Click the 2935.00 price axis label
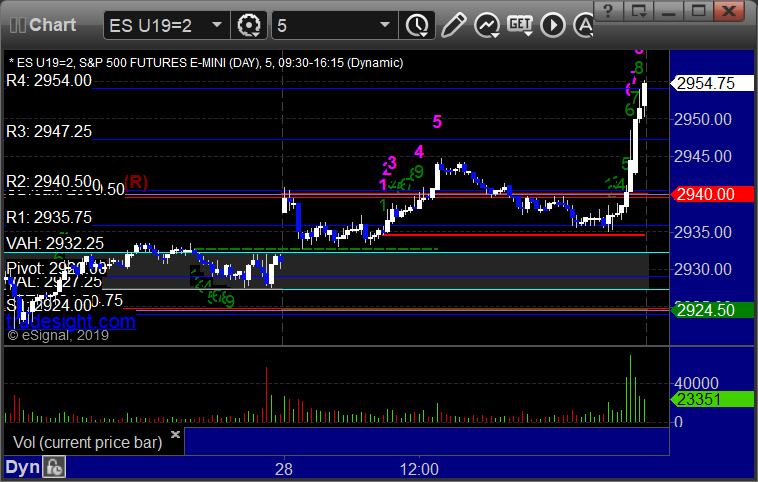Screen dimensions: 758x482 click(x=703, y=232)
